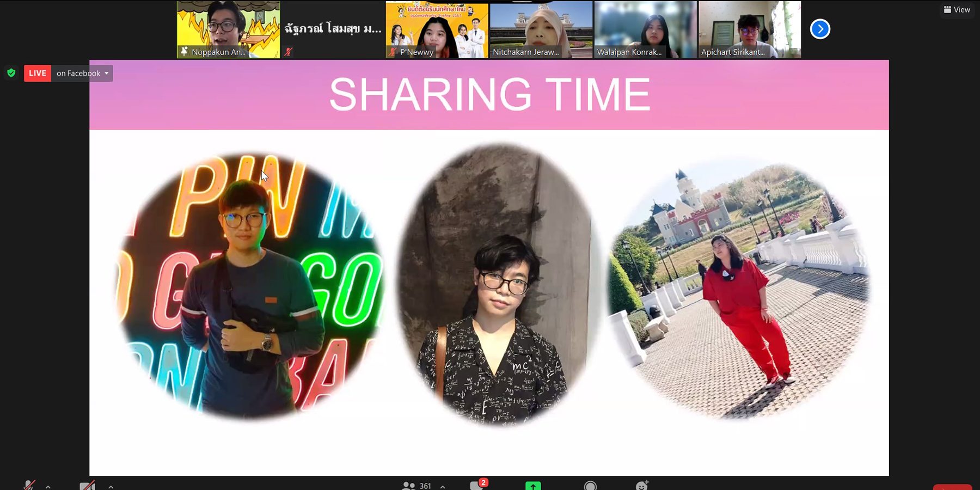Open the Participants panel icon
Screen dimensions: 980x490
pos(408,486)
